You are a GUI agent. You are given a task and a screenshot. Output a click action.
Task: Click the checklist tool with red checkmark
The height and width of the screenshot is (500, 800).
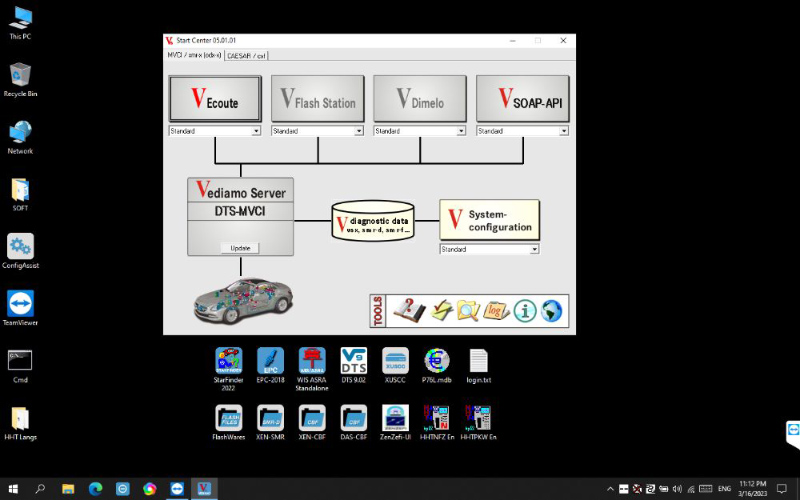click(441, 311)
